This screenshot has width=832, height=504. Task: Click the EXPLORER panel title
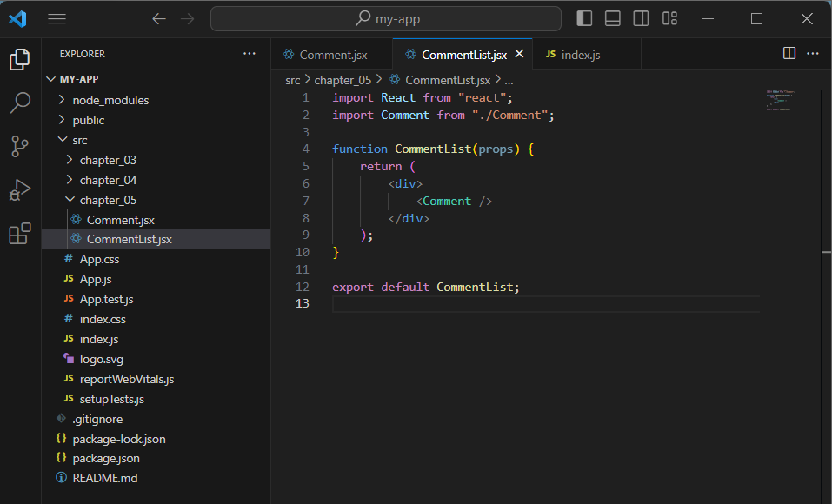click(x=83, y=54)
